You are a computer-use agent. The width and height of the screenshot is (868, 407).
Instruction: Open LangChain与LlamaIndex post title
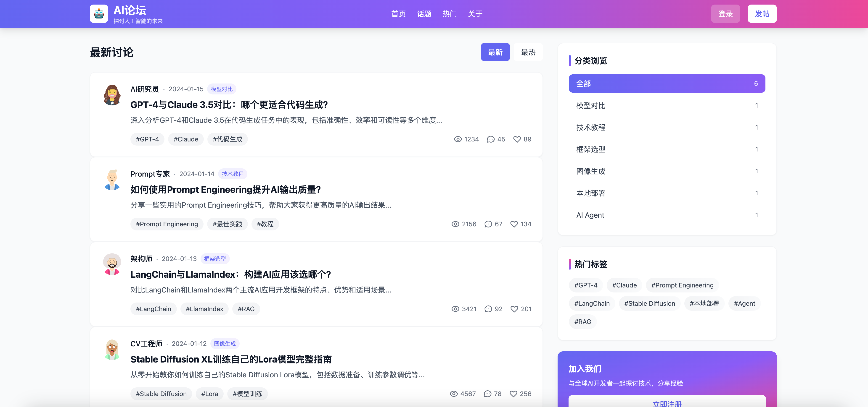click(x=230, y=274)
